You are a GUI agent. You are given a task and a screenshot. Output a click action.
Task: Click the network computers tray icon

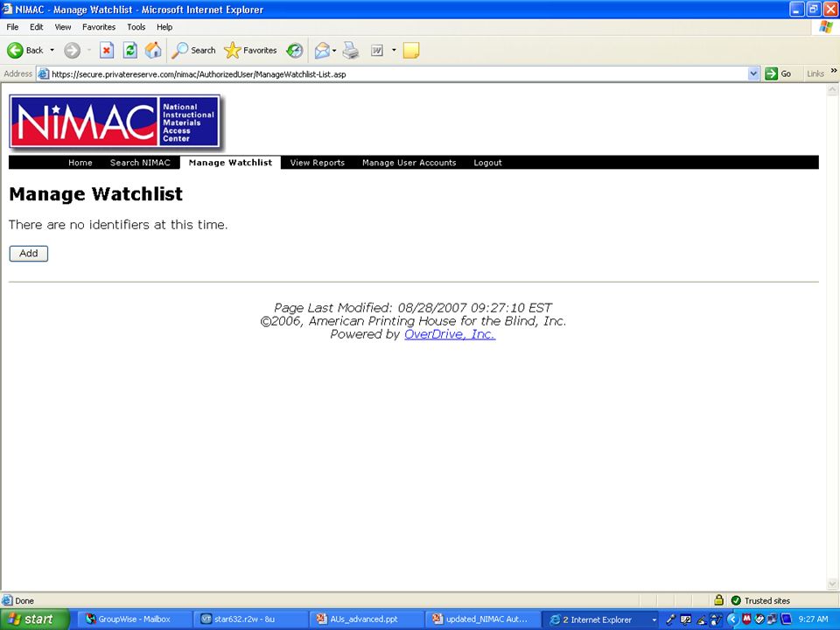click(772, 619)
